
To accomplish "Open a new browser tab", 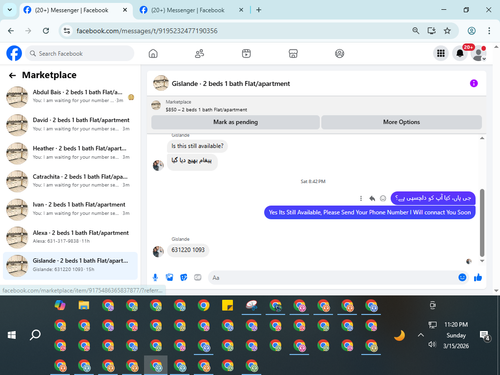I will 258,10.
